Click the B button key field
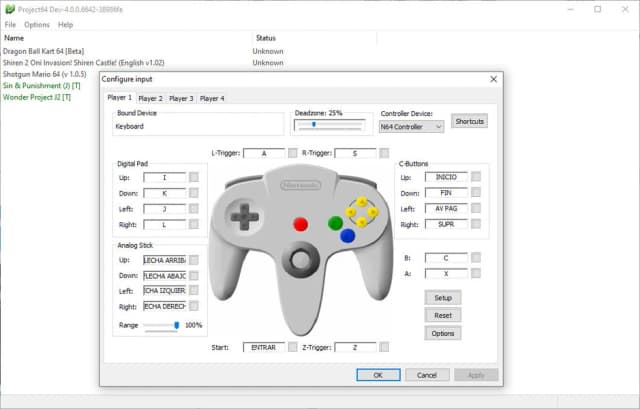This screenshot has width=640, height=409. tap(446, 258)
